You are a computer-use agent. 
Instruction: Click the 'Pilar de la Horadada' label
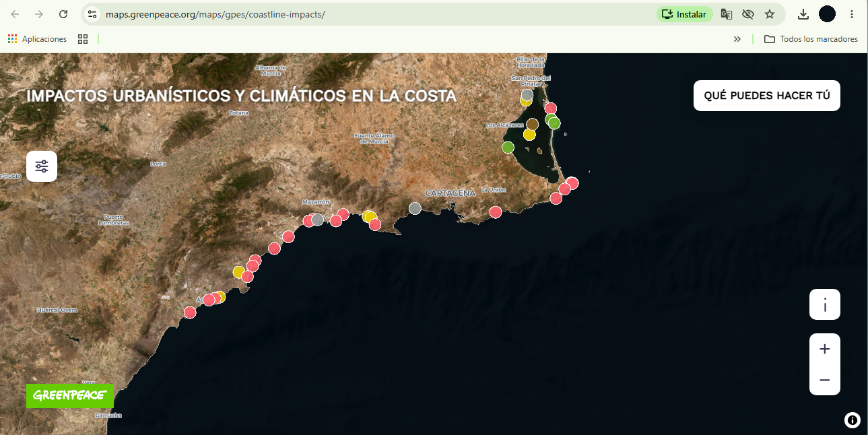tap(531, 62)
